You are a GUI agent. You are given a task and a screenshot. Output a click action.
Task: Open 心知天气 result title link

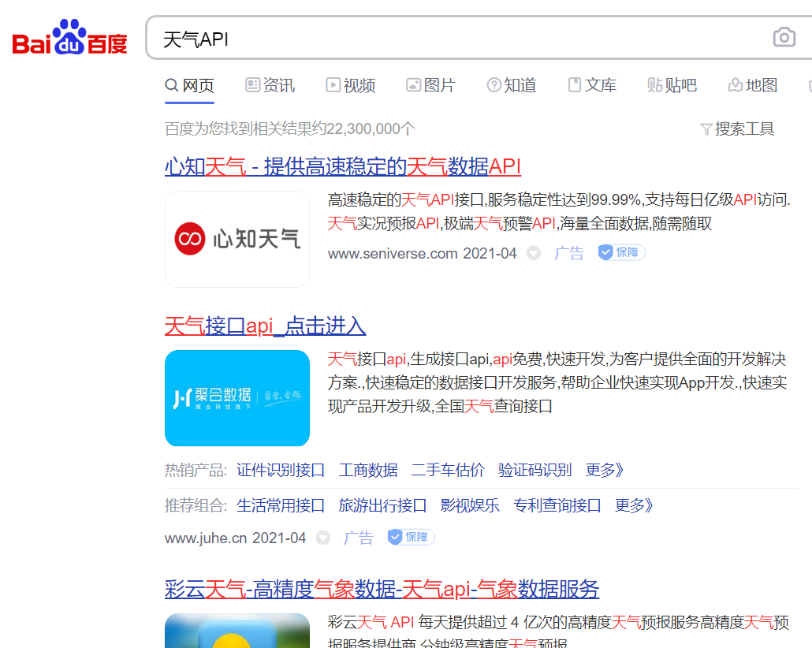coord(343,167)
